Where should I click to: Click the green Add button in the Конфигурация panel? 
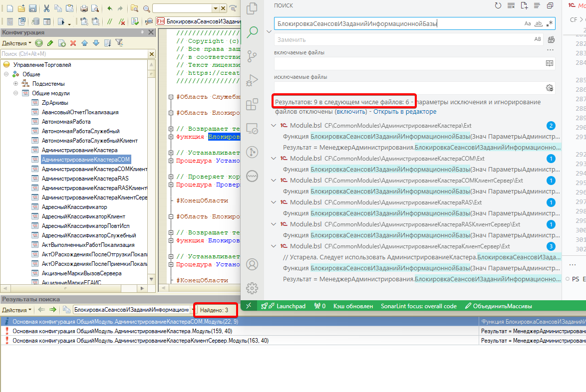[39, 43]
